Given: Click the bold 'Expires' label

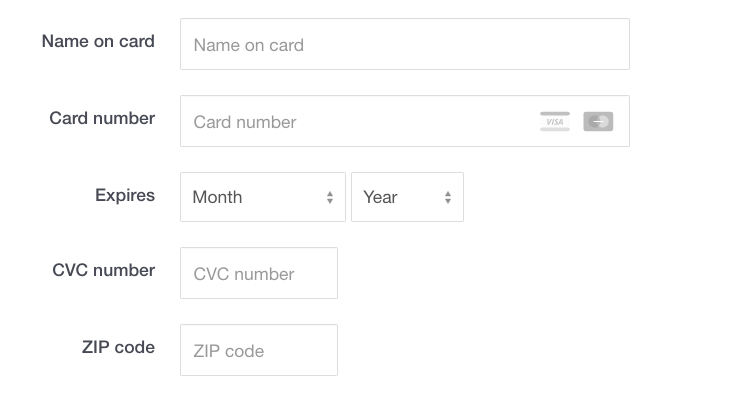Looking at the screenshot, I should (125, 195).
